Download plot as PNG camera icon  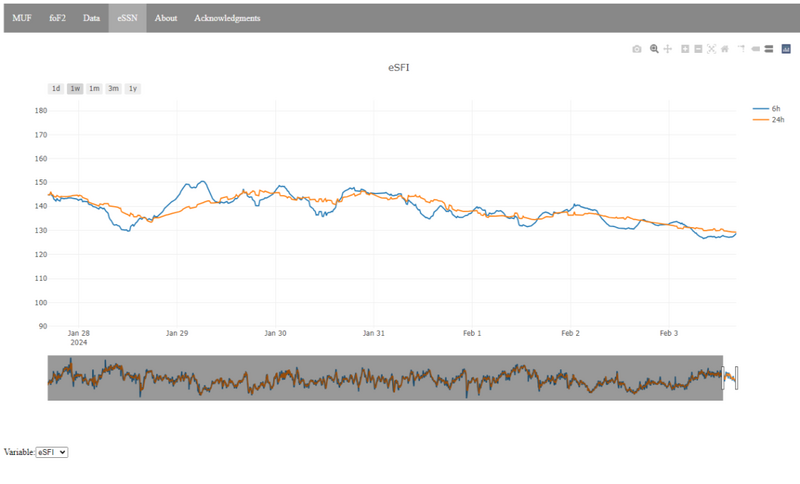tap(637, 49)
